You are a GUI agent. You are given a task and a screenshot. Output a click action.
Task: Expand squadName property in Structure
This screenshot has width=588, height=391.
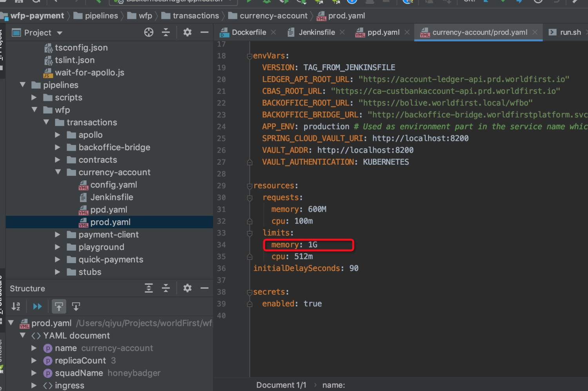[x=34, y=373]
